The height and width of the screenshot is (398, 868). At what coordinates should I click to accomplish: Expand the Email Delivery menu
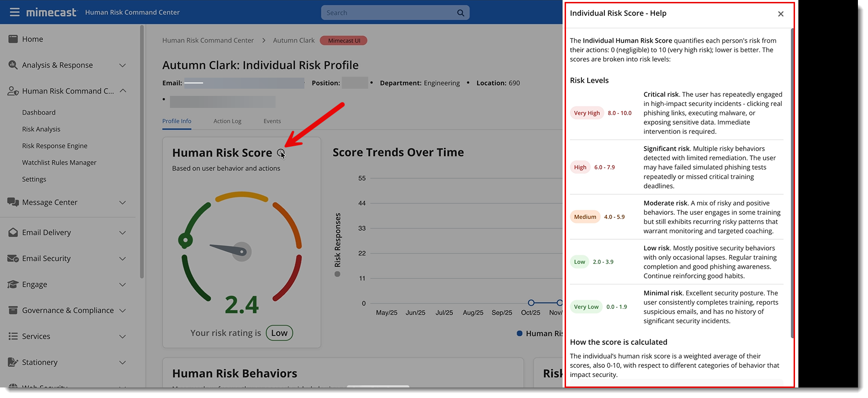(x=122, y=233)
